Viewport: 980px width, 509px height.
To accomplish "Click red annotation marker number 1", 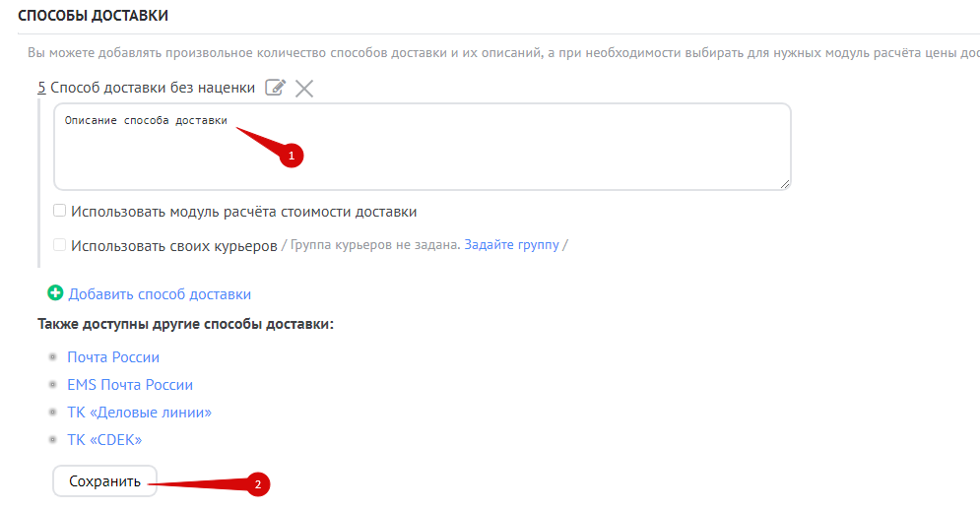I will 291,156.
